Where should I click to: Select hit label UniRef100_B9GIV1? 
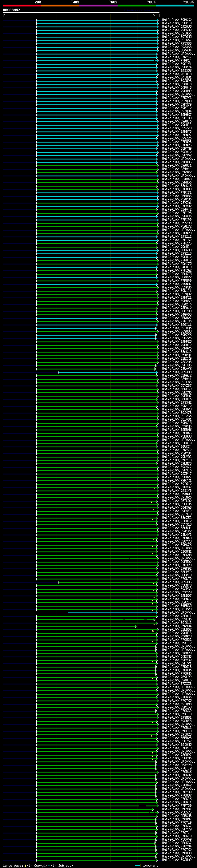(177, 64)
